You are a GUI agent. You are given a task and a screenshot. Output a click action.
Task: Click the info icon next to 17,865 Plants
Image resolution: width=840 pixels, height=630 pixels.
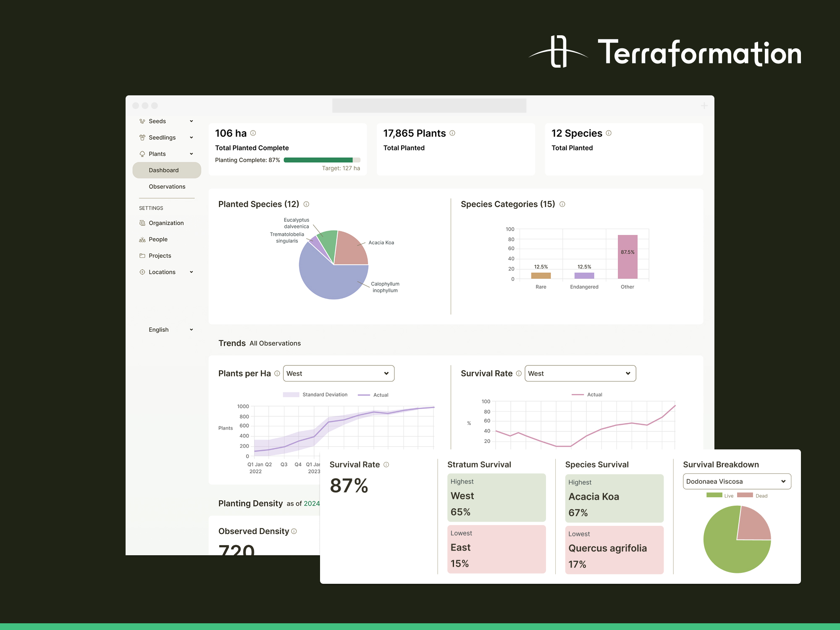click(x=452, y=133)
